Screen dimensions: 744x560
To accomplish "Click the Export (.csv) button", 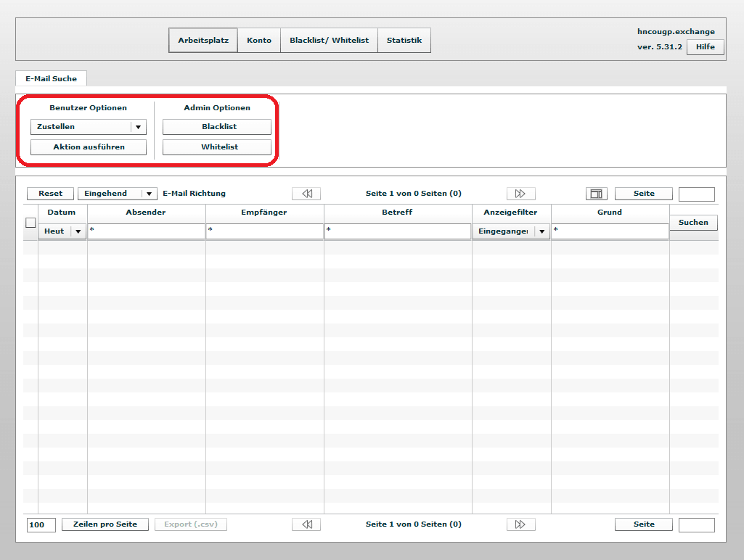I will (x=191, y=524).
